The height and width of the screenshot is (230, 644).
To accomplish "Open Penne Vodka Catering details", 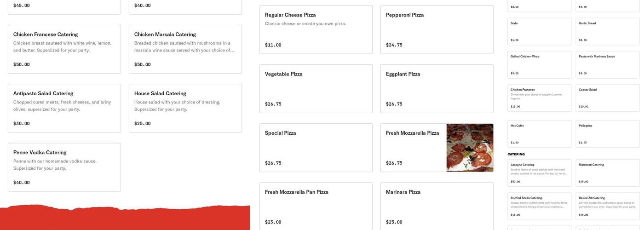I will click(64, 167).
